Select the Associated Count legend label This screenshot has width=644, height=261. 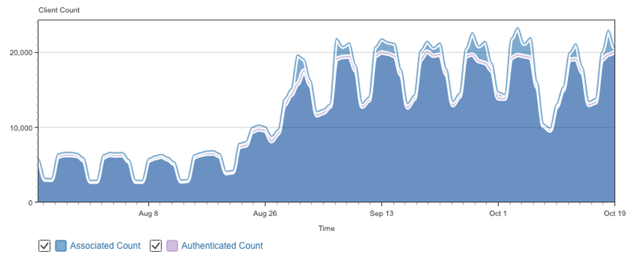(x=105, y=246)
